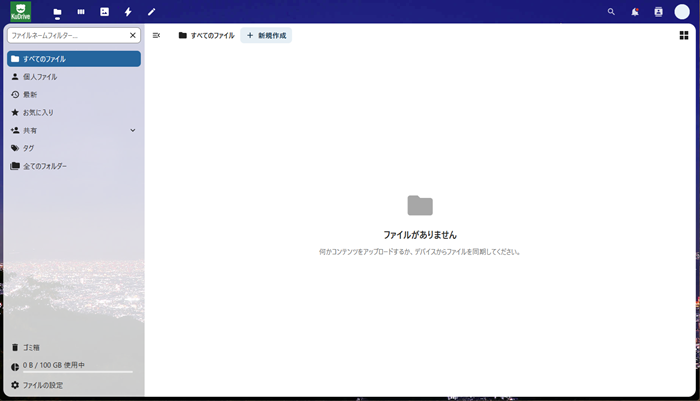700x401 pixels.
Task: Open the Activity lightning icon
Action: [128, 12]
